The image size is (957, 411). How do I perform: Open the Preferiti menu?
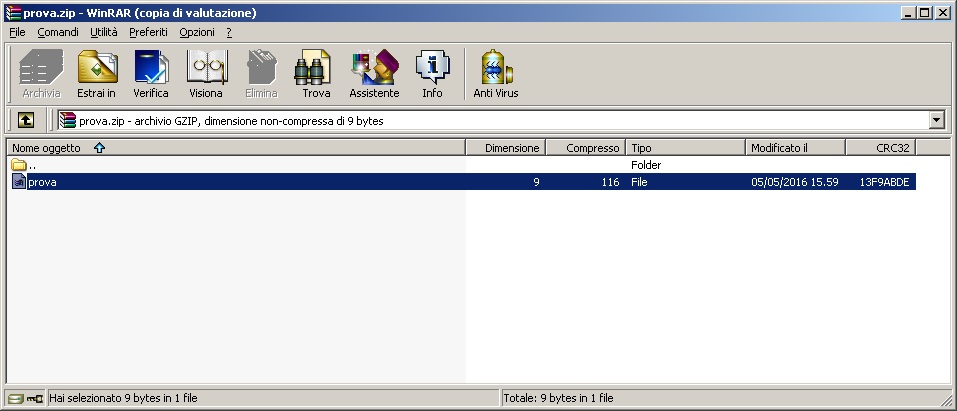pos(148,32)
